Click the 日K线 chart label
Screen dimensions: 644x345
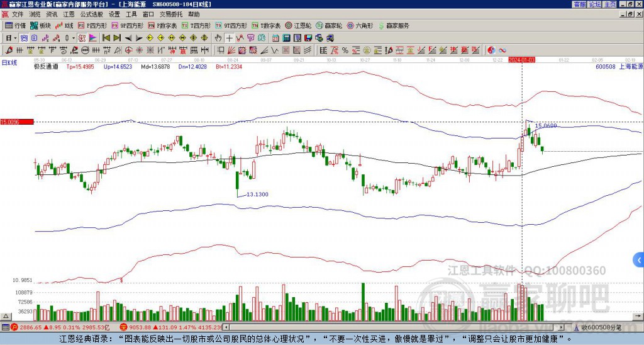(9, 62)
